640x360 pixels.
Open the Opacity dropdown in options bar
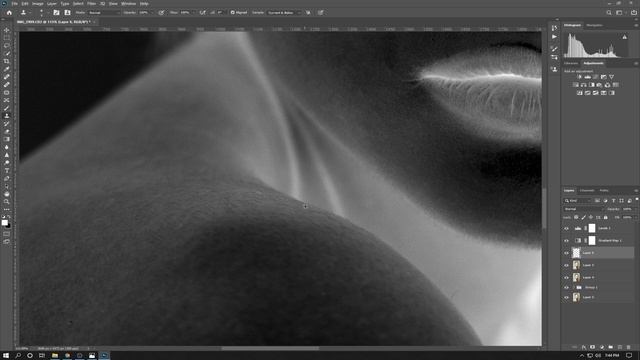[x=152, y=13]
